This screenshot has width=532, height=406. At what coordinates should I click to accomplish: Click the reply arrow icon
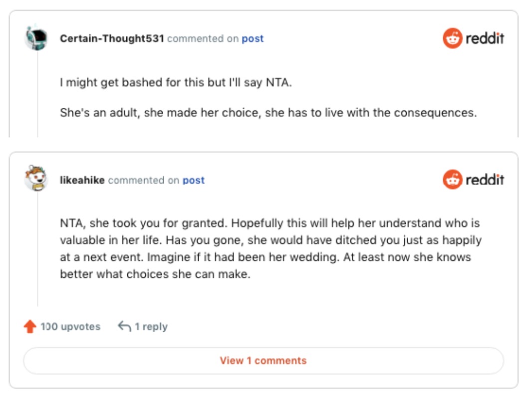pyautogui.click(x=124, y=327)
